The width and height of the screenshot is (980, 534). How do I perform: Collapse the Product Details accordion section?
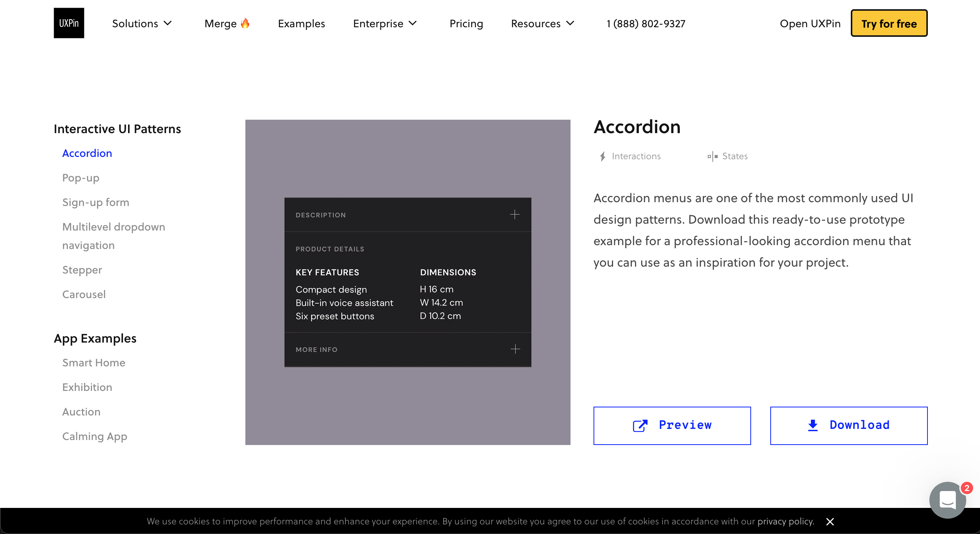click(330, 249)
